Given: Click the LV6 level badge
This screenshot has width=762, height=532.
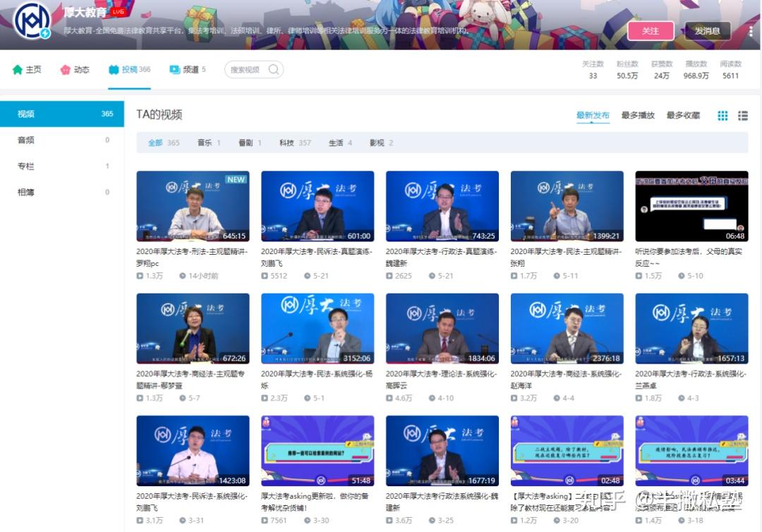Looking at the screenshot, I should tap(118, 11).
